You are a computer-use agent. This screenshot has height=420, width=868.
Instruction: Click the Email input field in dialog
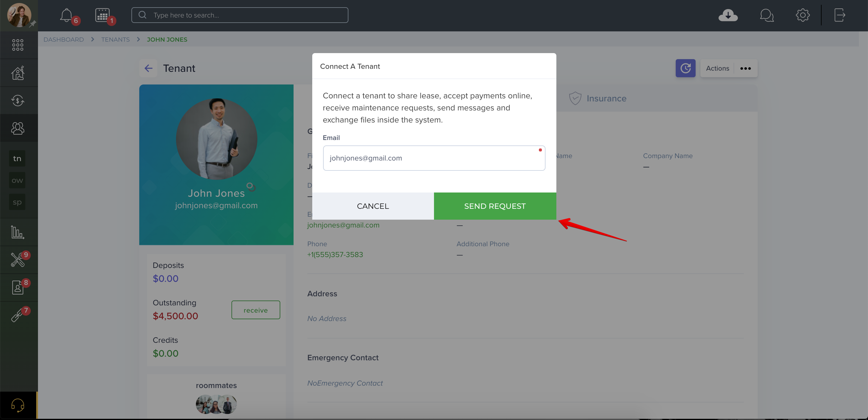[x=434, y=158]
